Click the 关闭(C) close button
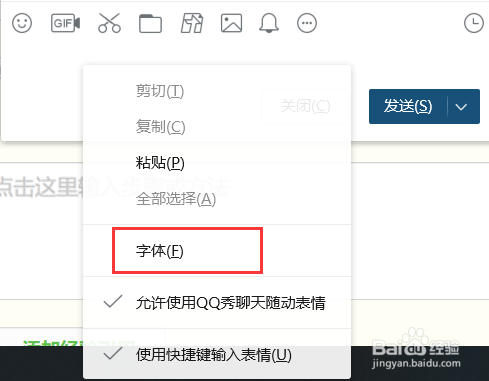 tap(305, 106)
